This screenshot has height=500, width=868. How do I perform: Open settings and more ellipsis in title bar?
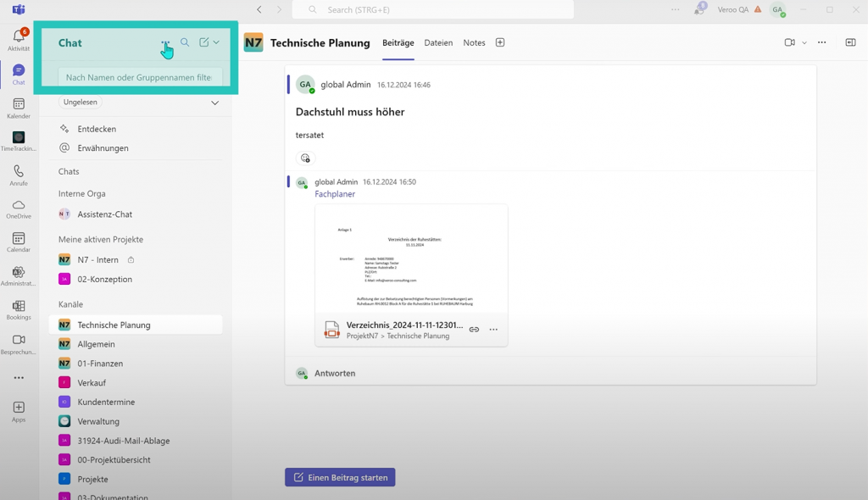click(676, 9)
